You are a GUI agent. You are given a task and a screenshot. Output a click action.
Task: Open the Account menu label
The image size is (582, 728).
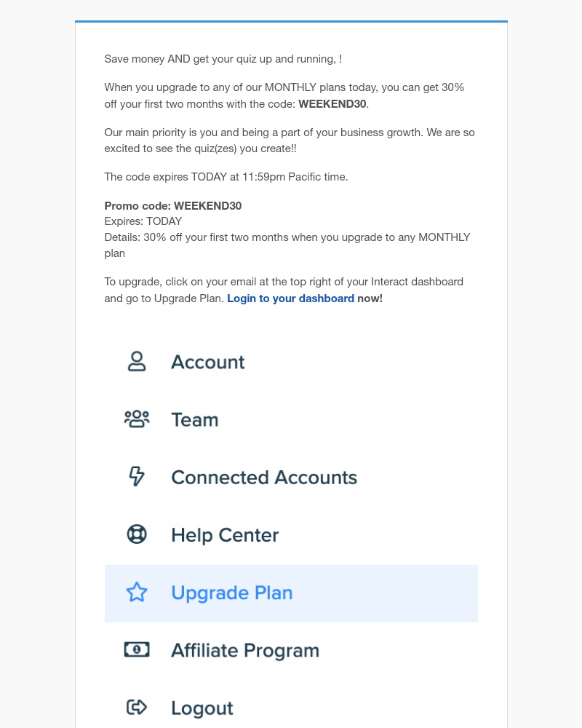click(207, 362)
